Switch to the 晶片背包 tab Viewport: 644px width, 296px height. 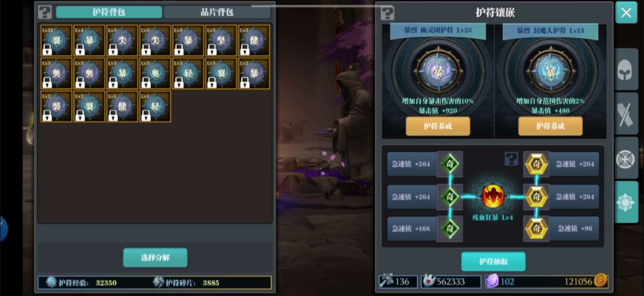click(x=217, y=12)
